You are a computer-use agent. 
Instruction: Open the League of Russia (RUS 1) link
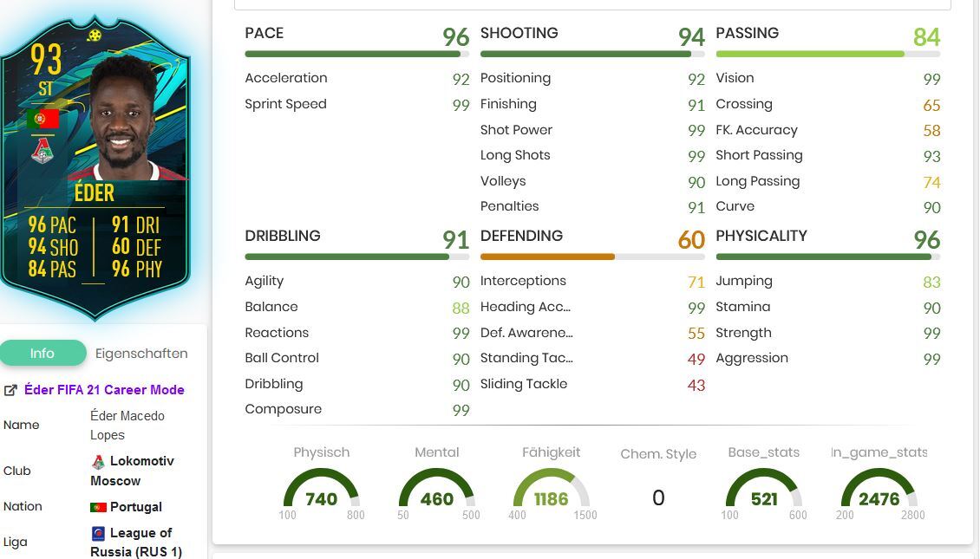click(137, 543)
